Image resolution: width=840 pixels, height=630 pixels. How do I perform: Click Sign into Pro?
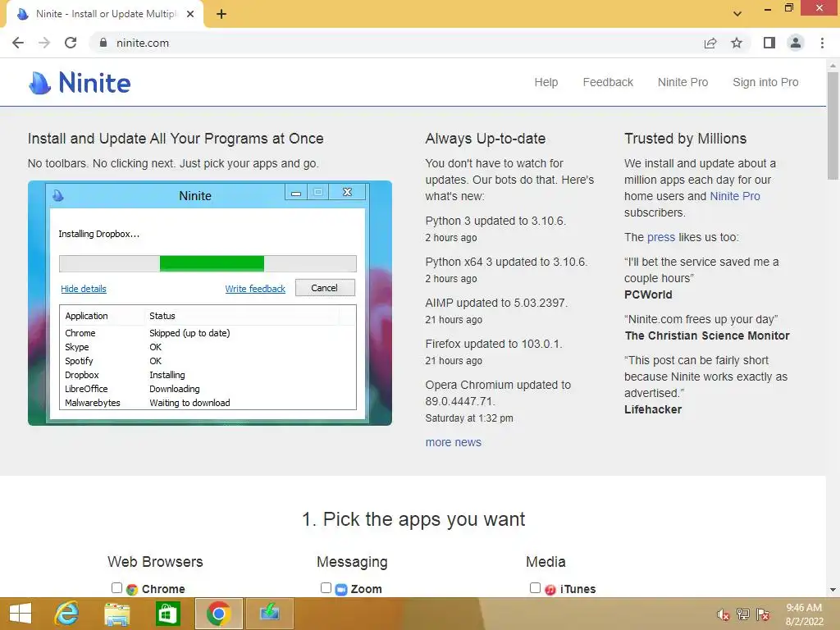[x=765, y=83]
